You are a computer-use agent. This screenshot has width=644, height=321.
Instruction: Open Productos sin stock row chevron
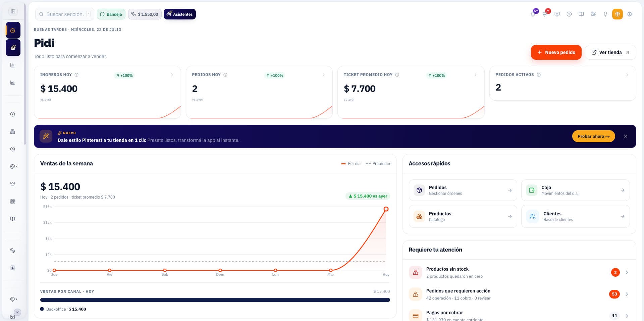(627, 272)
